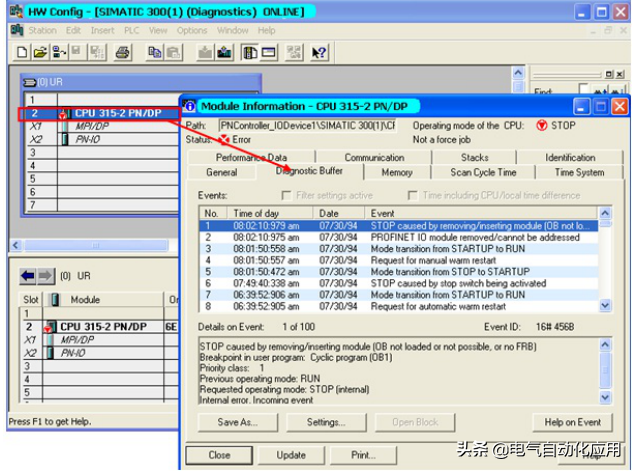
Task: Click the Save As... button
Action: (236, 423)
